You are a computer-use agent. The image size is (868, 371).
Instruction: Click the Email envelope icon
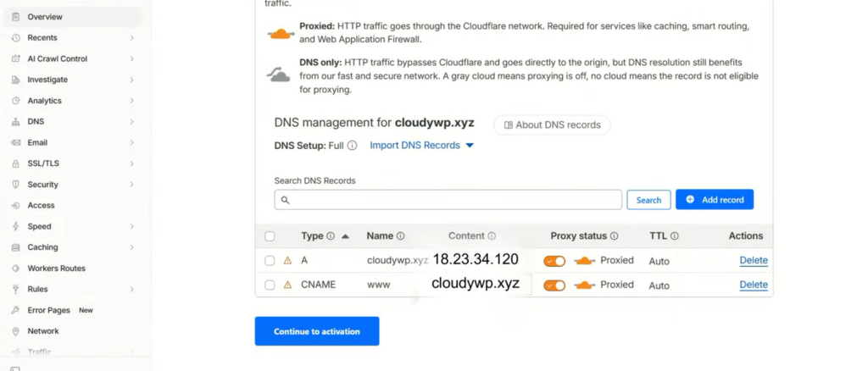15,142
